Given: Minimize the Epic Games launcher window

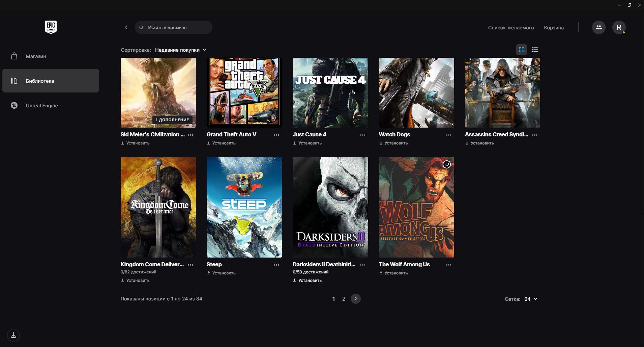Looking at the screenshot, I should pyautogui.click(x=619, y=5).
